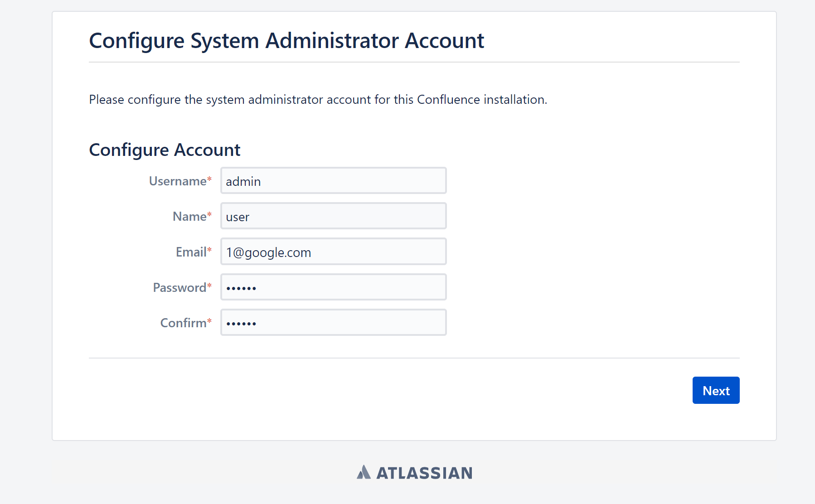Click the Name label text
This screenshot has width=815, height=504.
[x=192, y=216]
